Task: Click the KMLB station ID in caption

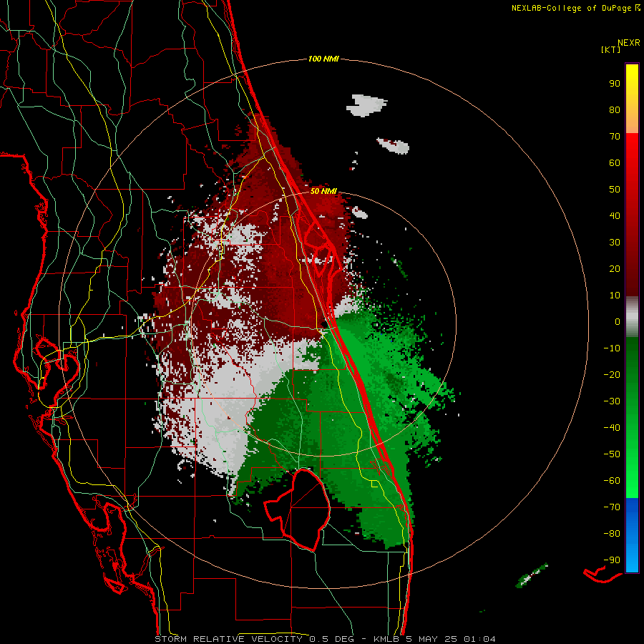Action: point(387,639)
